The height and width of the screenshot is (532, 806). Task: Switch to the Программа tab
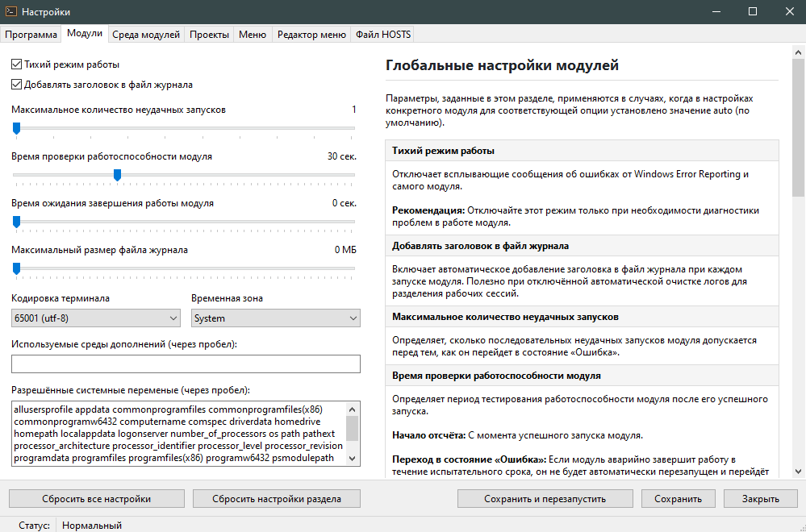31,34
